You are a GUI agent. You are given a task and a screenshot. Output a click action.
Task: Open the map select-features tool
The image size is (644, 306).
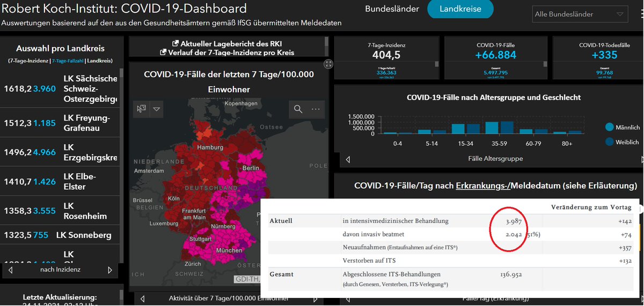pyautogui.click(x=142, y=109)
